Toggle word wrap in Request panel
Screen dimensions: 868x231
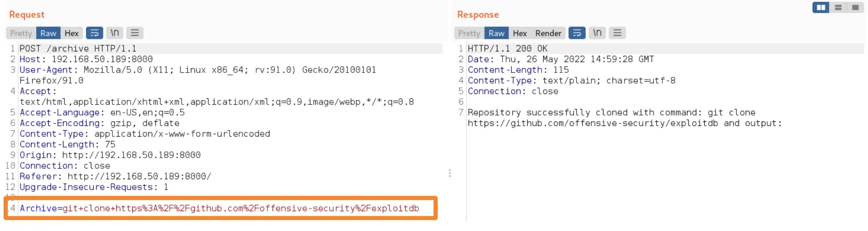pyautogui.click(x=94, y=33)
